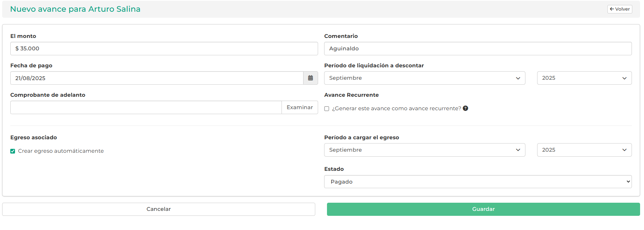The image size is (644, 230).
Task: Click the Cancelar button
Action: coord(158,209)
